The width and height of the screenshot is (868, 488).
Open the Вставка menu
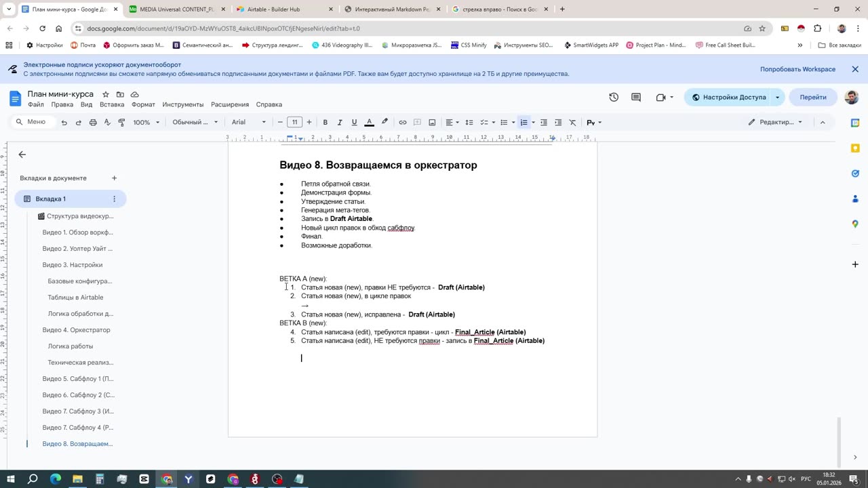tap(112, 104)
